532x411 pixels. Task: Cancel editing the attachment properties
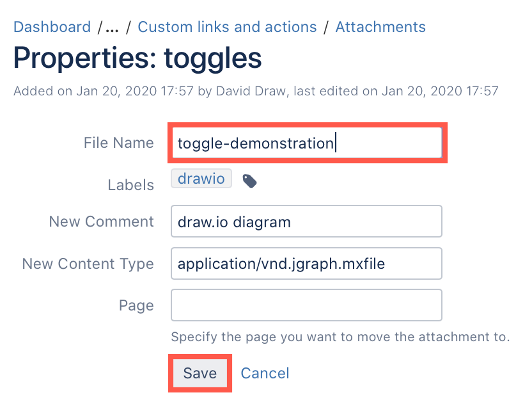265,373
